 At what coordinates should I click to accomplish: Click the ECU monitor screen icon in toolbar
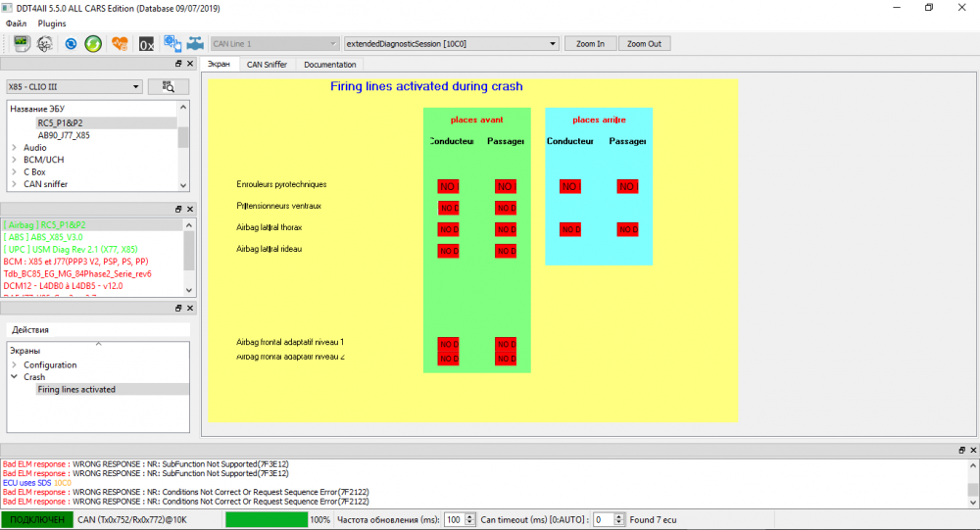coord(22,44)
